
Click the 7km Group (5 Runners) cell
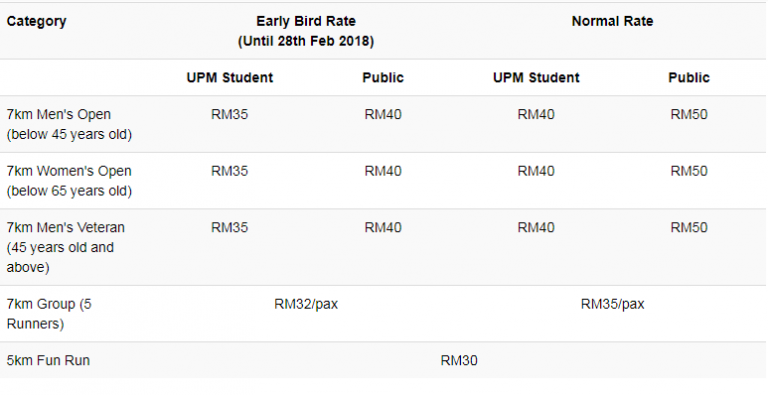(49, 314)
